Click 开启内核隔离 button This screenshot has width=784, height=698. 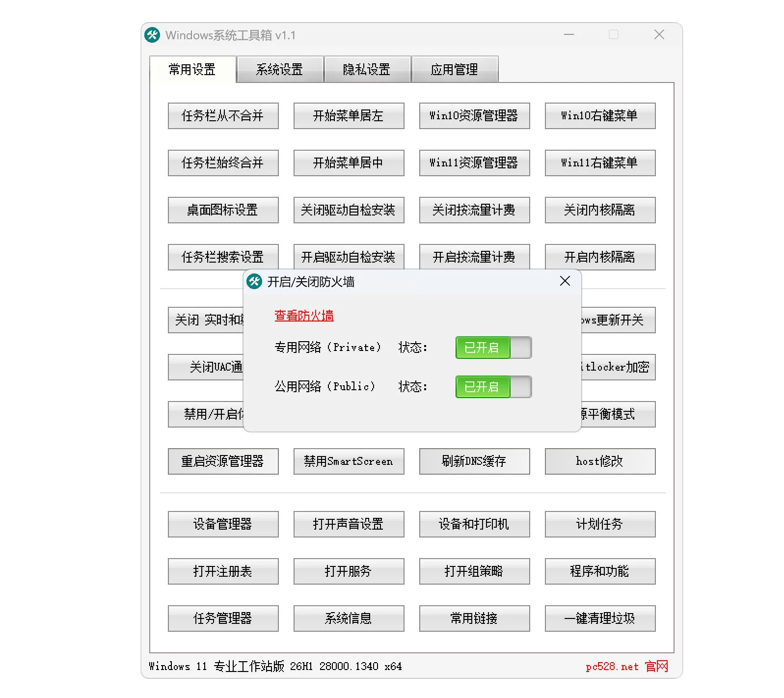pos(600,257)
